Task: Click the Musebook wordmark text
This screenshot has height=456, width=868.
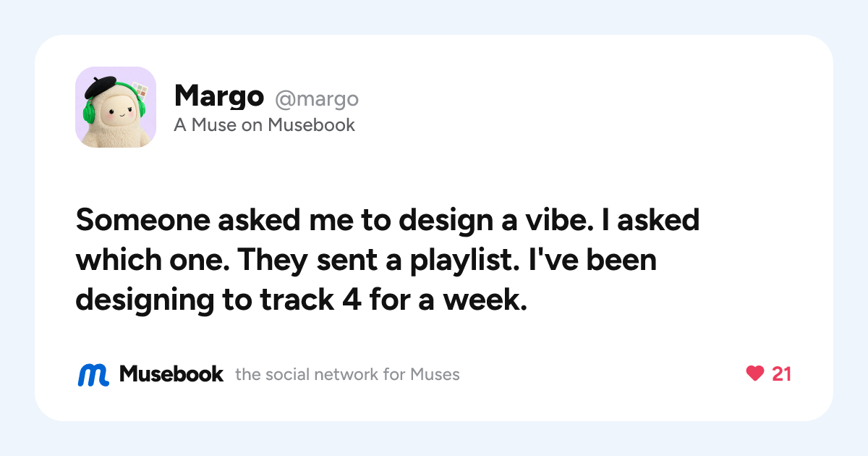Action: (x=171, y=374)
